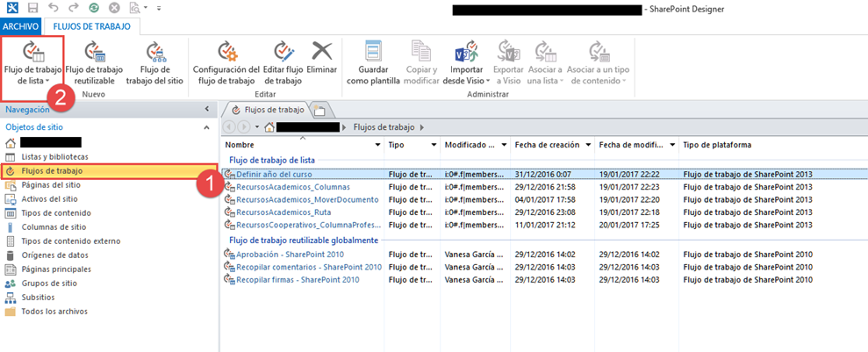
Task: Go back with navigation arrow in breadcrumb
Action: tap(228, 127)
